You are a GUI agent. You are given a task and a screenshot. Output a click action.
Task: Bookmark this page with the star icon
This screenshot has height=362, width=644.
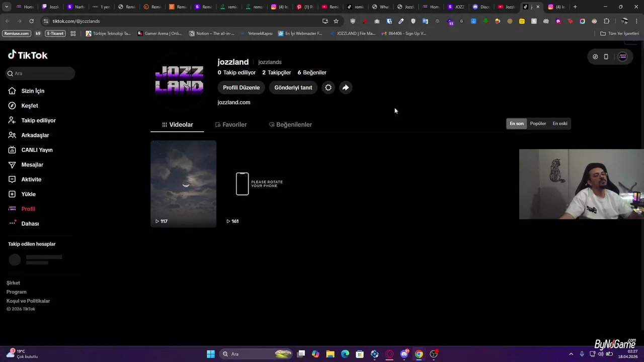pyautogui.click(x=336, y=21)
